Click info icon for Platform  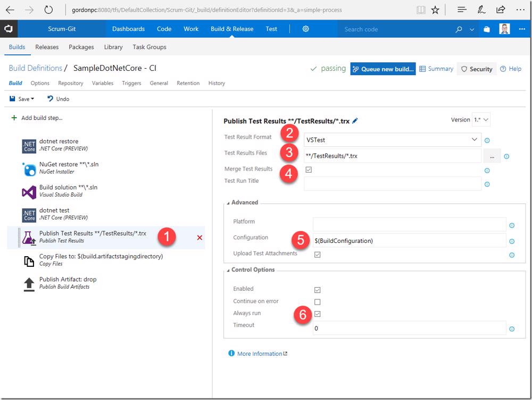[x=512, y=225]
